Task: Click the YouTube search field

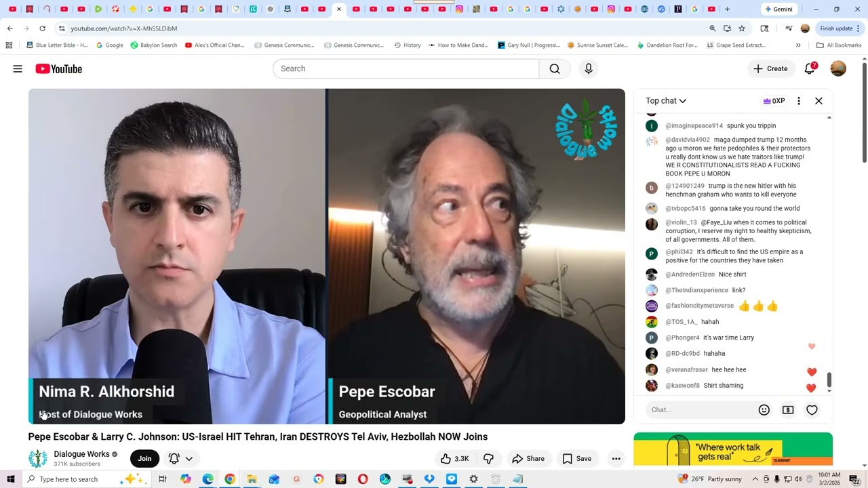Action: (406, 68)
